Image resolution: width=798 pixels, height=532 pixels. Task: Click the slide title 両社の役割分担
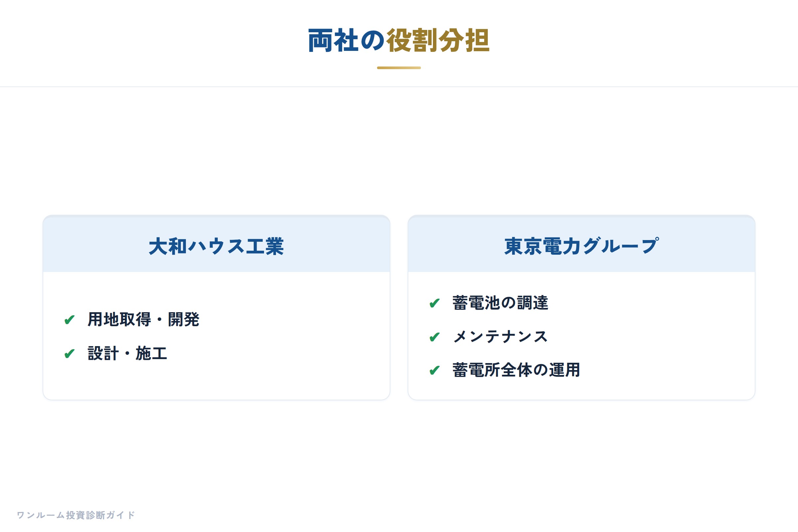click(399, 41)
